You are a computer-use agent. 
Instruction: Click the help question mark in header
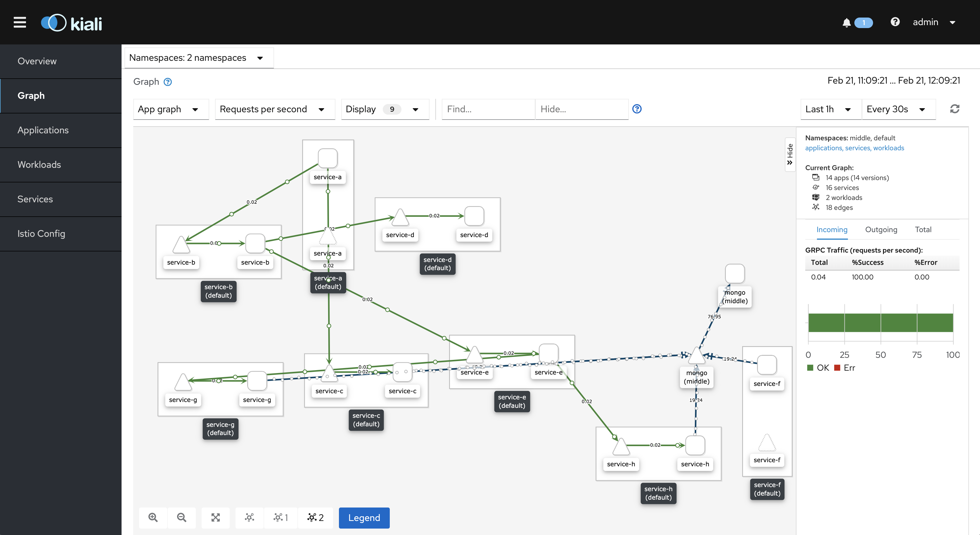click(895, 22)
